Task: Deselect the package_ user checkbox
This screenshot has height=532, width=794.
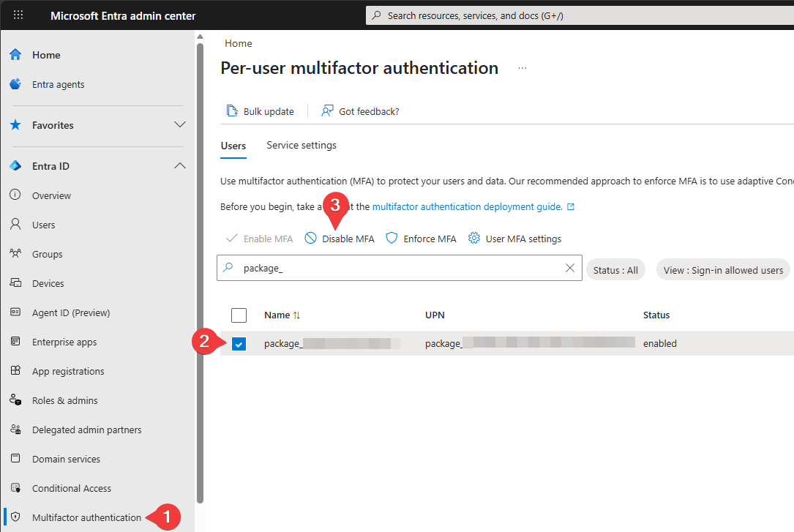Action: point(239,342)
